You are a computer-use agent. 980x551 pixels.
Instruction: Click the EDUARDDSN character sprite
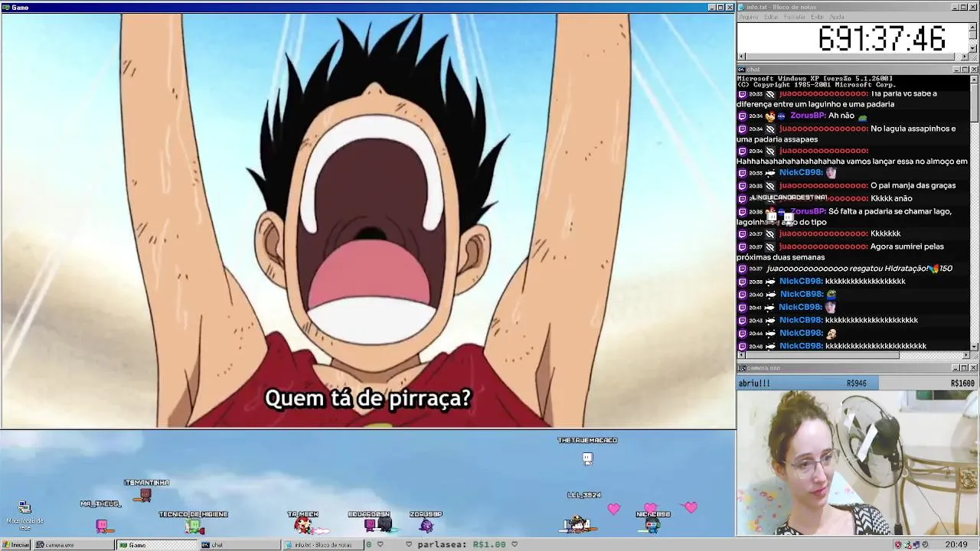click(377, 525)
